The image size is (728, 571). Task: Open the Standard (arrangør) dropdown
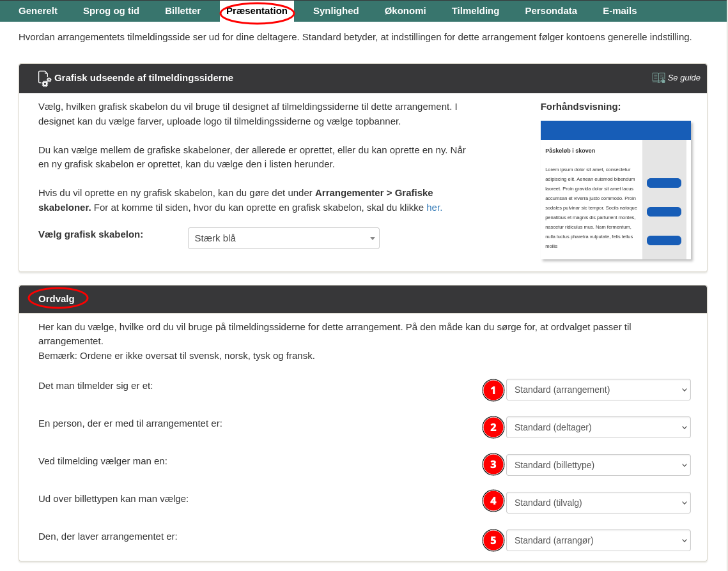[x=598, y=540]
